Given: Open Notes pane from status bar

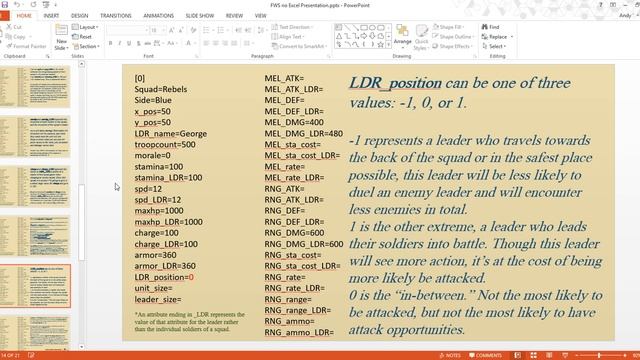Looking at the screenshot, I should 450,356.
